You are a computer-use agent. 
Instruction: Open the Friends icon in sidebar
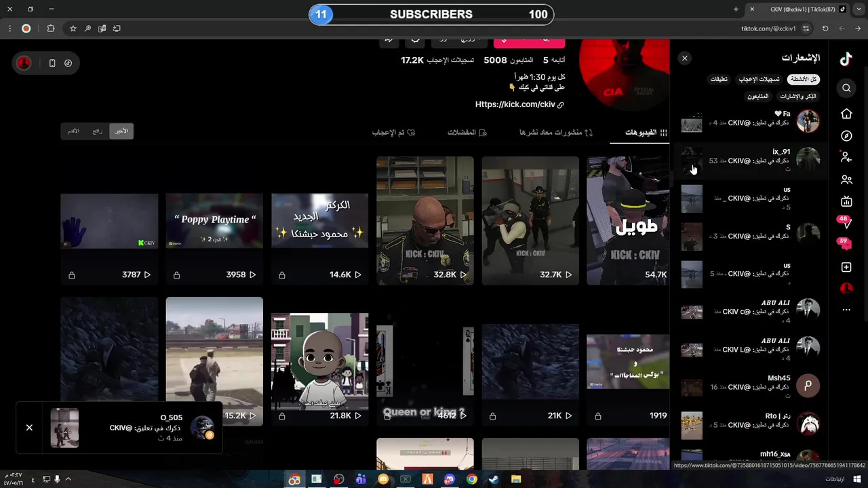846,180
